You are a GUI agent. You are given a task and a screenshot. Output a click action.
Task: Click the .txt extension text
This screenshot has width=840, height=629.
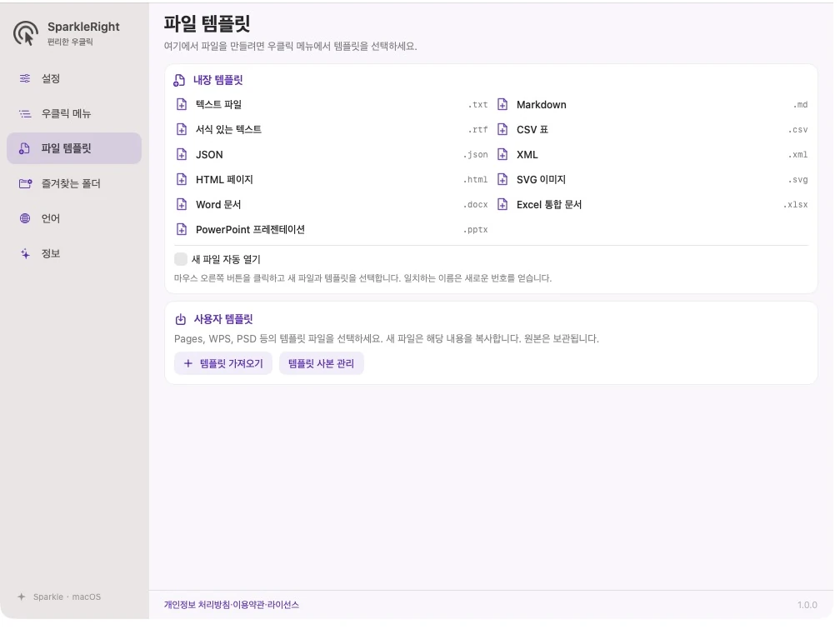(477, 105)
